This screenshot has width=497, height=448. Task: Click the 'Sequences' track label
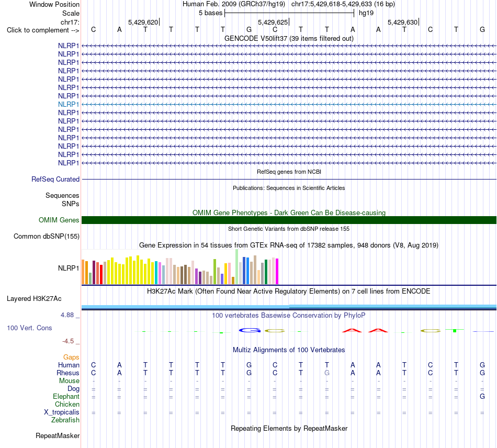62,195
